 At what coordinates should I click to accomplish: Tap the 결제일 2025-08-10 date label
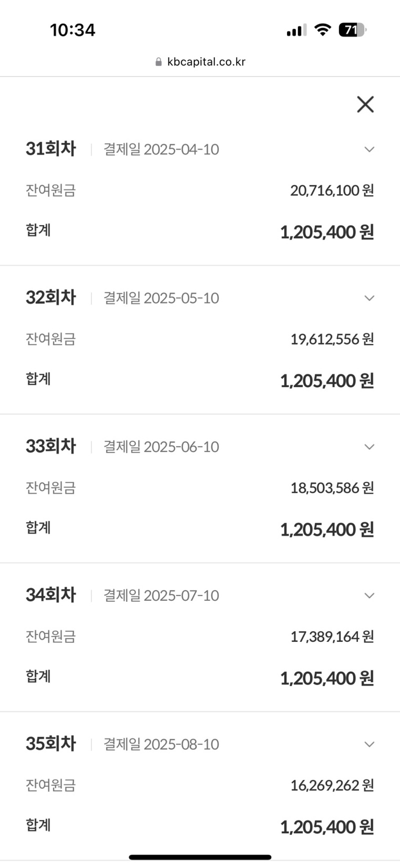[161, 744]
